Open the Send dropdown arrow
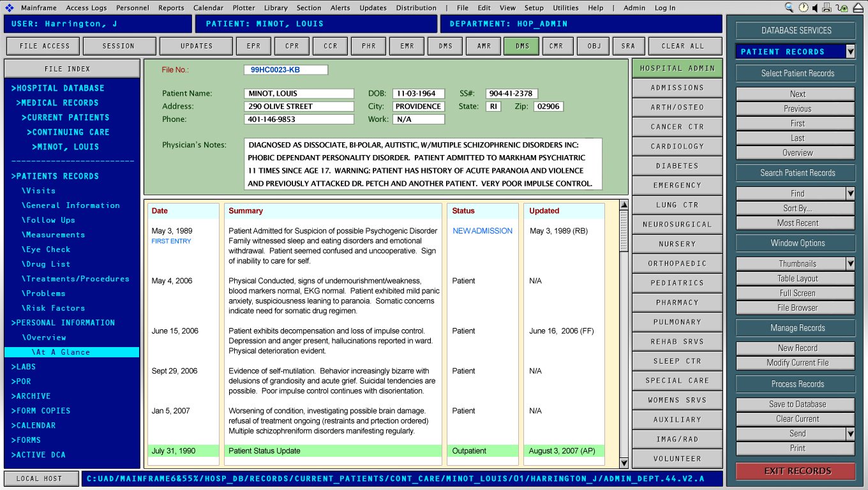Viewport: 868px width, 490px height. pos(850,433)
